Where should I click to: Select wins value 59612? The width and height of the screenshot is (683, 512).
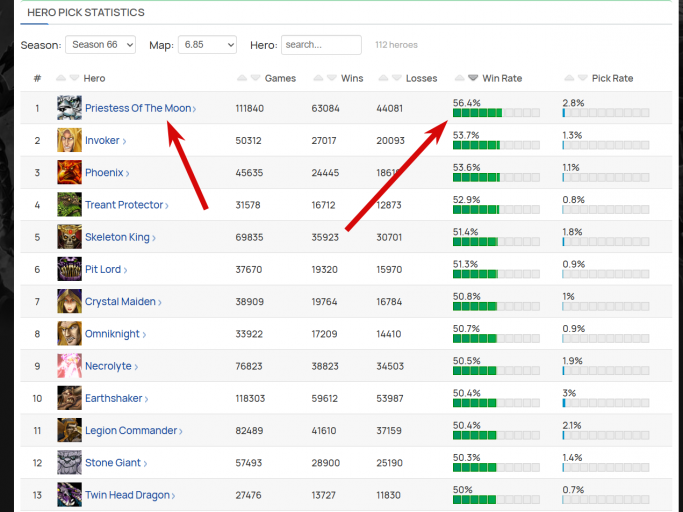point(325,398)
